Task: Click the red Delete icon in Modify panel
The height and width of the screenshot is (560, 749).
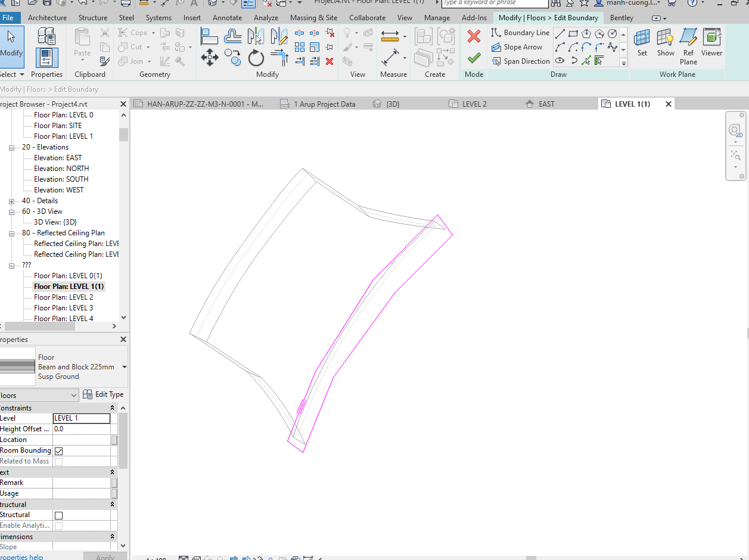Action: point(330,61)
